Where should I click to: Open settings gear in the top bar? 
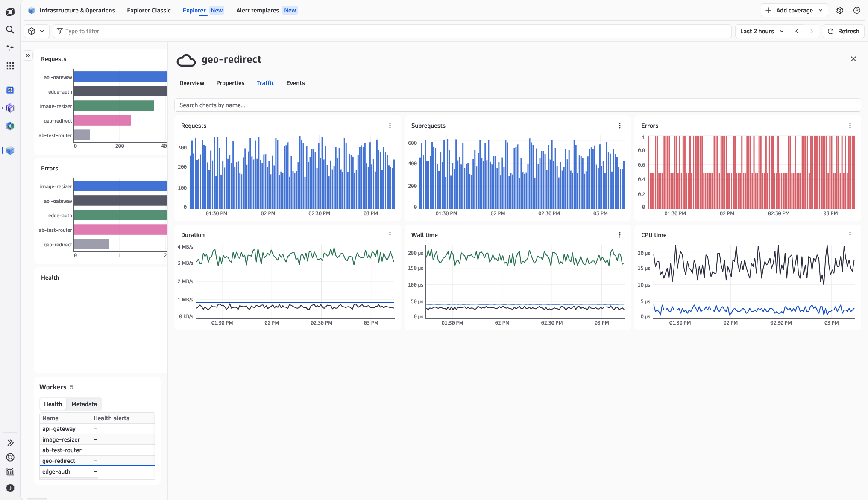coord(840,10)
